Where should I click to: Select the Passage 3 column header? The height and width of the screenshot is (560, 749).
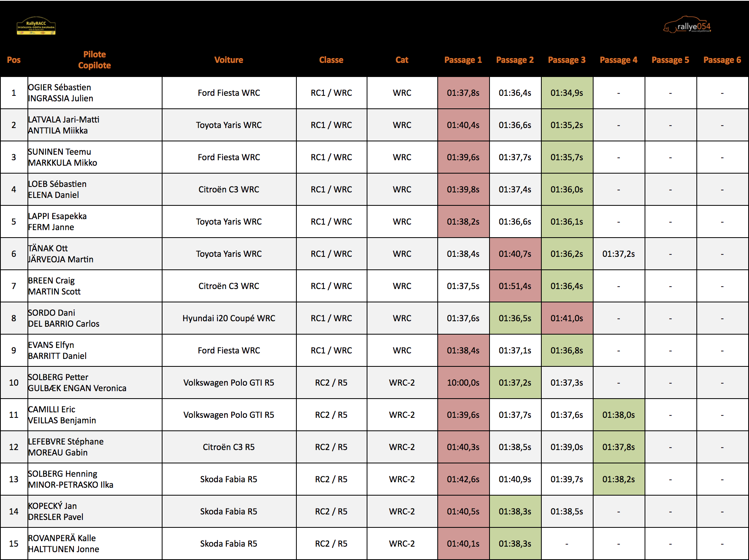(x=567, y=60)
